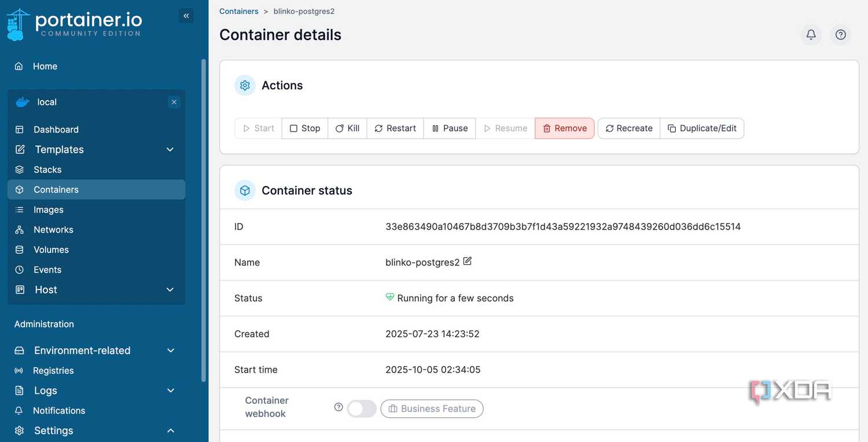
Task: Kill the container
Action: pos(347,129)
